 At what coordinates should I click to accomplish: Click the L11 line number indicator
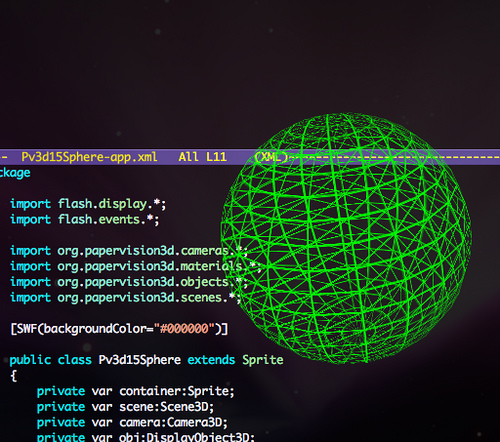click(x=216, y=157)
